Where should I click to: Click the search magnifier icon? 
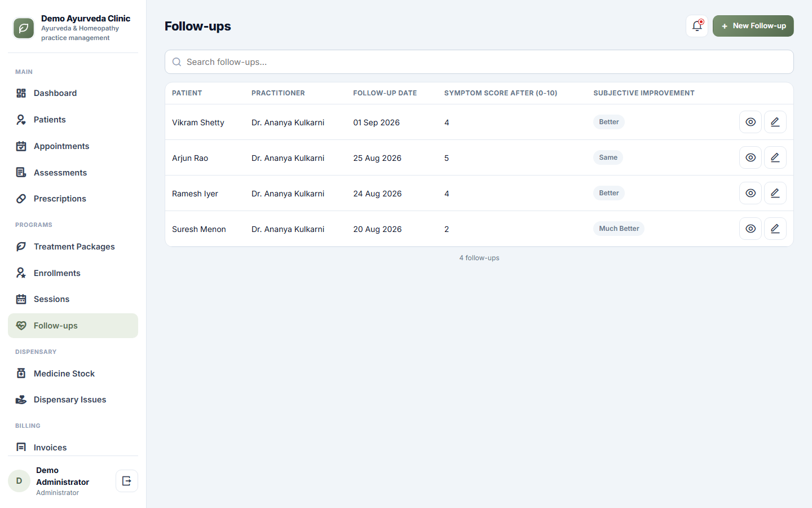[x=176, y=62]
